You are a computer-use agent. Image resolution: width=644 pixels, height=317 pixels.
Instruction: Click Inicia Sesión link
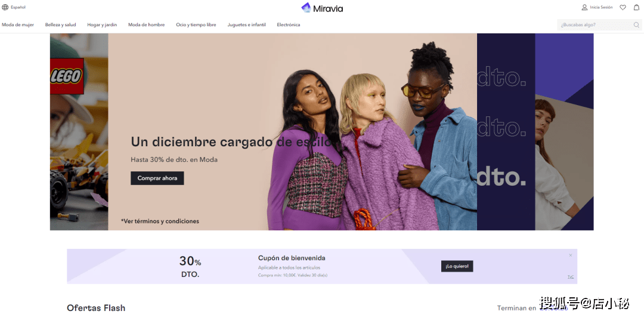coord(601,7)
